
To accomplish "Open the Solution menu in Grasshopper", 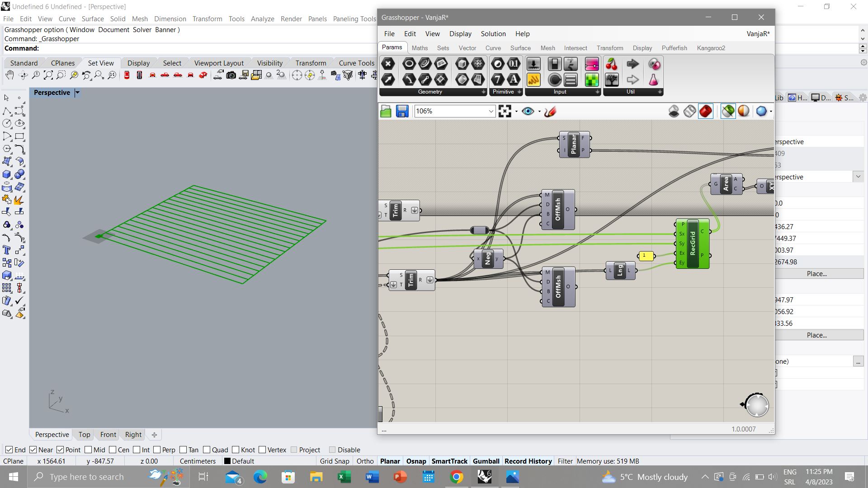I will click(x=493, y=34).
